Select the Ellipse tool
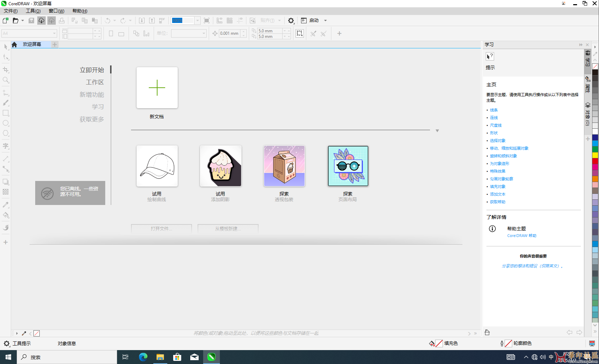599x364 pixels. tap(6, 123)
